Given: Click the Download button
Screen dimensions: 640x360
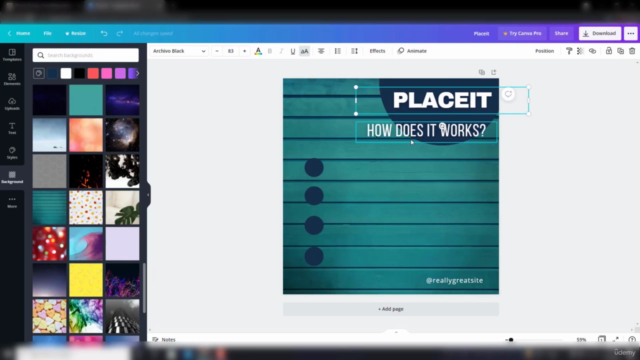Looking at the screenshot, I should pos(600,33).
